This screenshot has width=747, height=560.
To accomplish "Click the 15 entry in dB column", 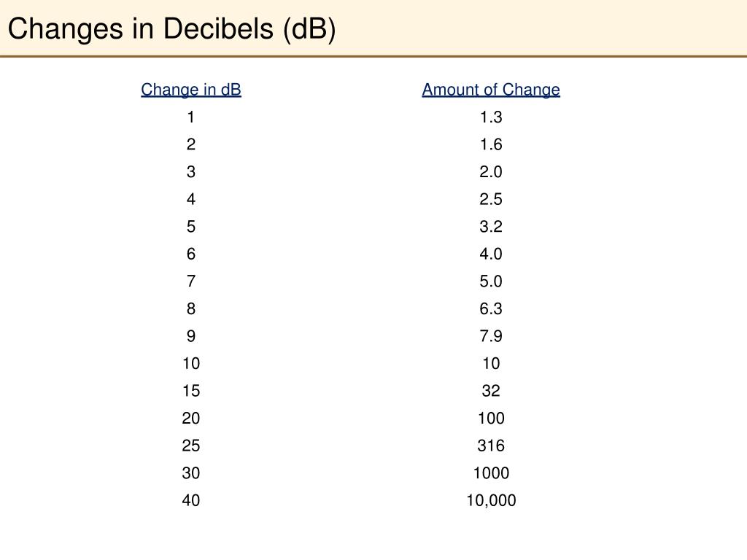I will coord(191,391).
